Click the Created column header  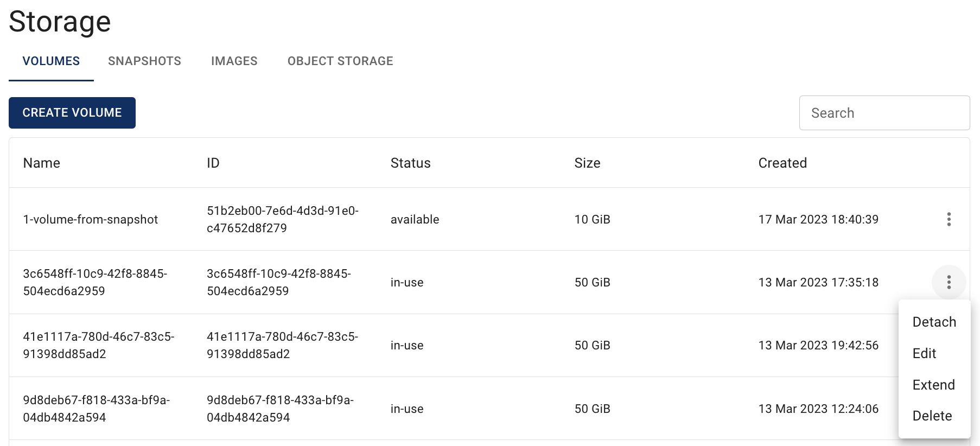pyautogui.click(x=782, y=163)
